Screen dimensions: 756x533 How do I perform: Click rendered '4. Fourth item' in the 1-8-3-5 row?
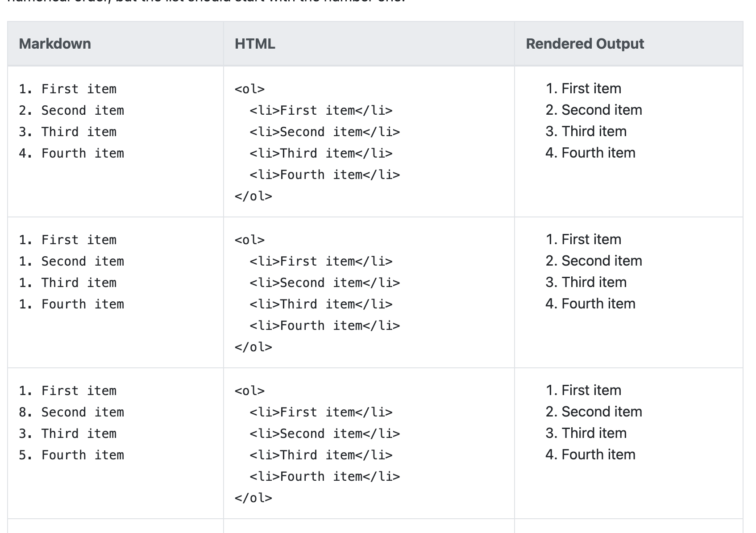[590, 454]
